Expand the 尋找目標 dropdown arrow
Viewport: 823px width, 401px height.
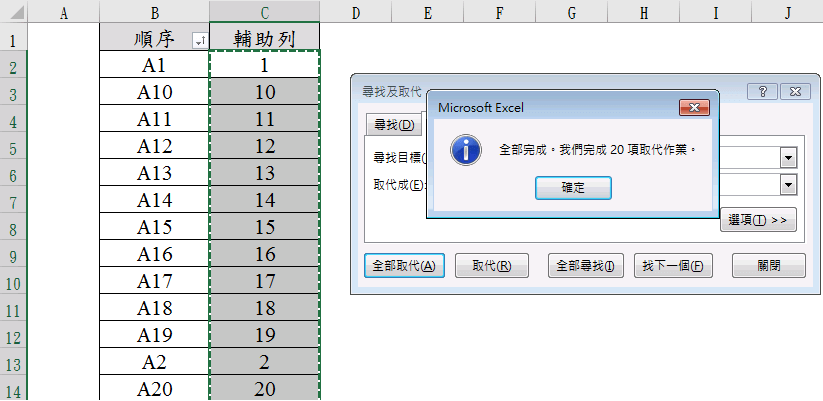point(788,158)
